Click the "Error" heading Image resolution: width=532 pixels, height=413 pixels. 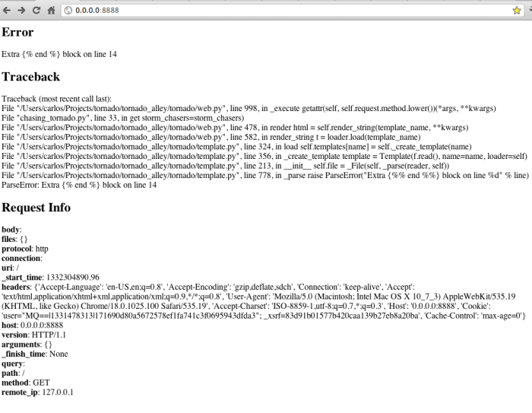pos(18,33)
